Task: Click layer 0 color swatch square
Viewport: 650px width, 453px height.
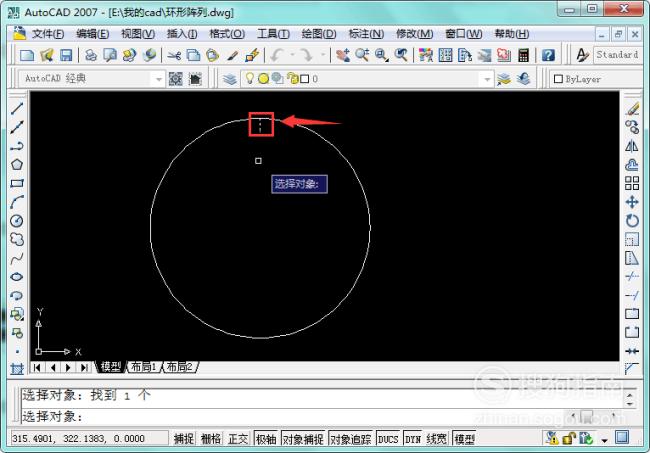Action: [x=304, y=79]
